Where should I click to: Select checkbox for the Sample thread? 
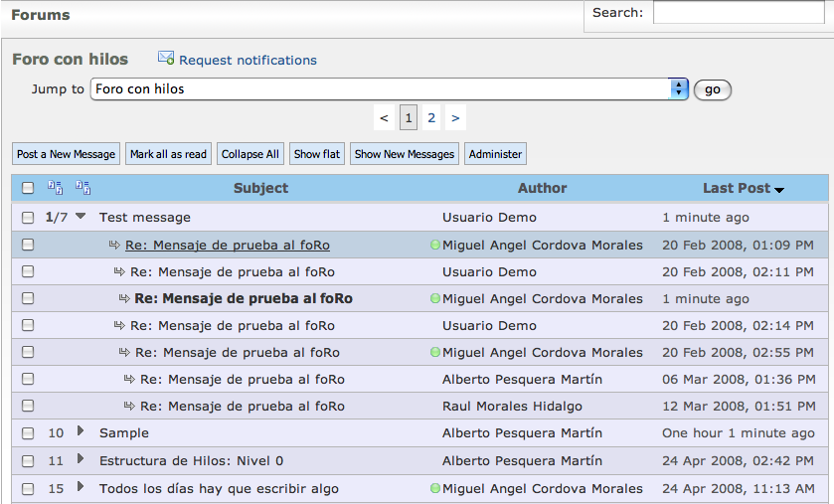[28, 433]
